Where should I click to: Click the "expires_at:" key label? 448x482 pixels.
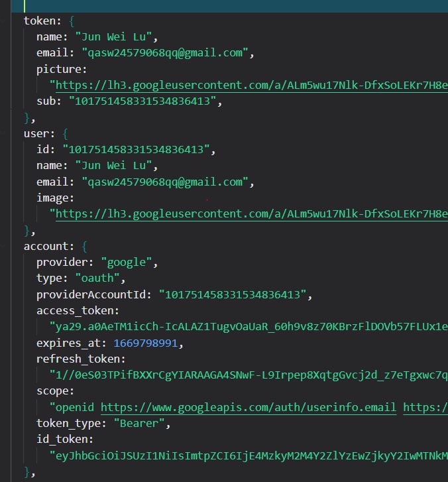72,343
